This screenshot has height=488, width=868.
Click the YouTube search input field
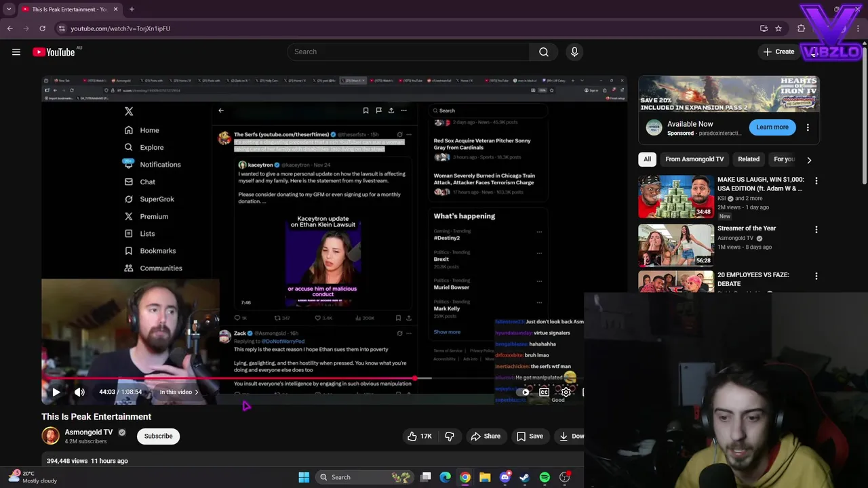[408, 52]
